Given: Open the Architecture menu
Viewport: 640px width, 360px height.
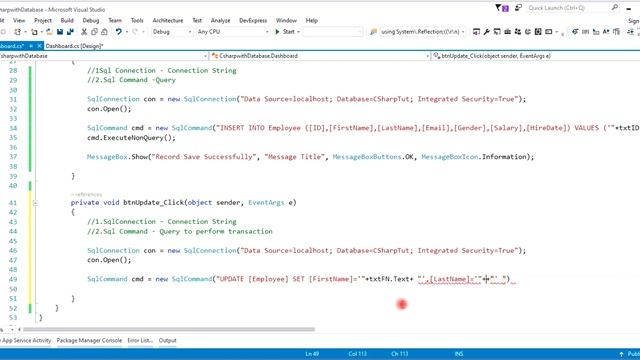Looking at the screenshot, I should [168, 20].
